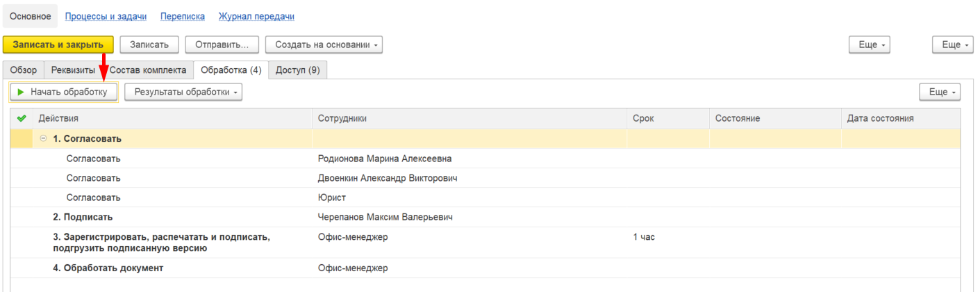Viewport: 980px width, 292px height.
Task: Click the "1 час" deadline cell
Action: tap(667, 243)
